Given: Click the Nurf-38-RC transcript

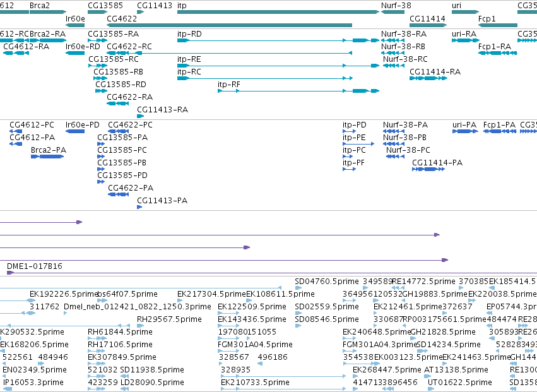Looking at the screenshot, I should (394, 66).
